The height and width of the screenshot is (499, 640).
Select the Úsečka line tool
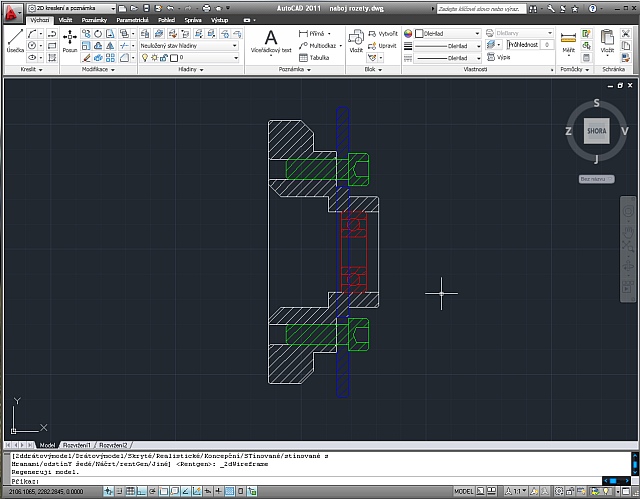point(15,41)
